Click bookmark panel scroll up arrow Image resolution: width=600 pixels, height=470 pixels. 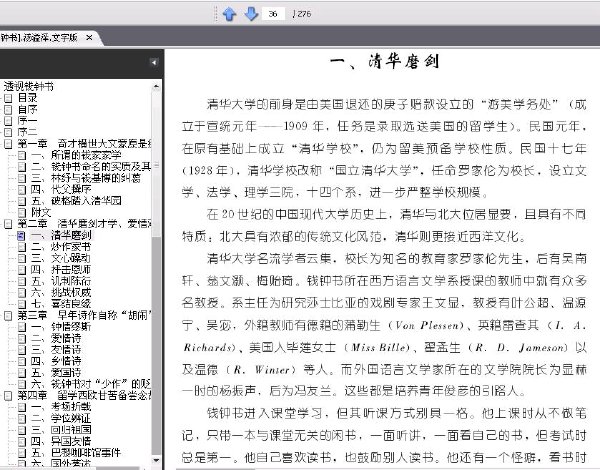pos(156,86)
